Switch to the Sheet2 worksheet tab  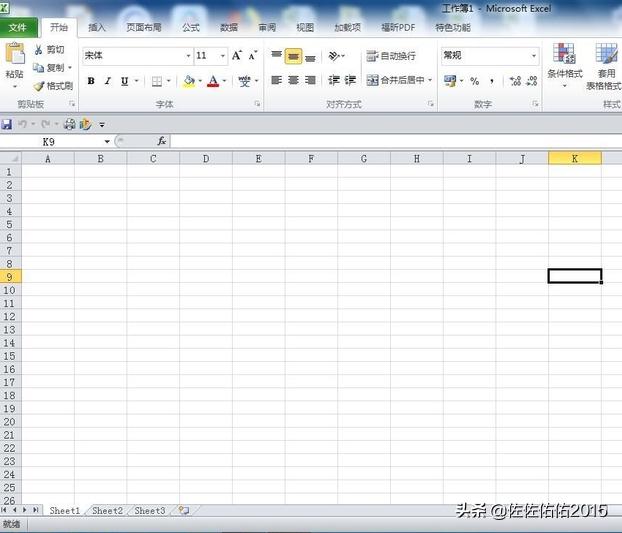click(x=108, y=511)
